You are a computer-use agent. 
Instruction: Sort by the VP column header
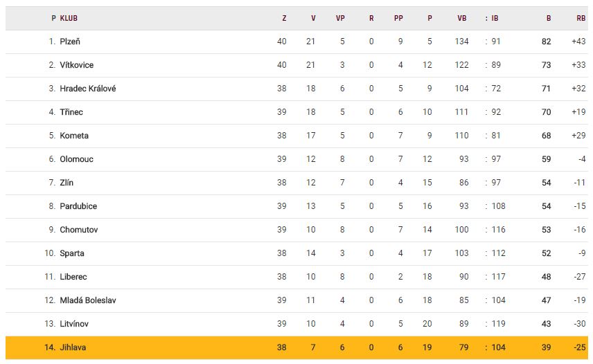click(340, 19)
